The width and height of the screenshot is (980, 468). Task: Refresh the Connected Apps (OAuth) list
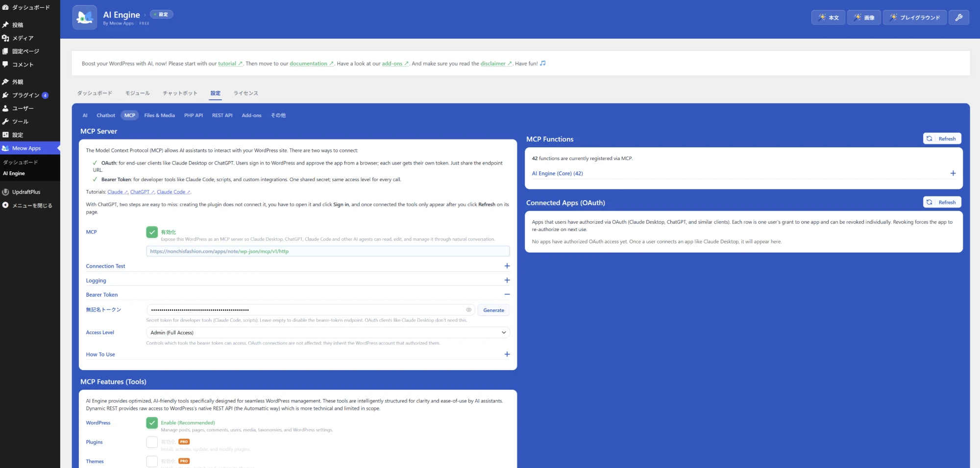(x=942, y=202)
